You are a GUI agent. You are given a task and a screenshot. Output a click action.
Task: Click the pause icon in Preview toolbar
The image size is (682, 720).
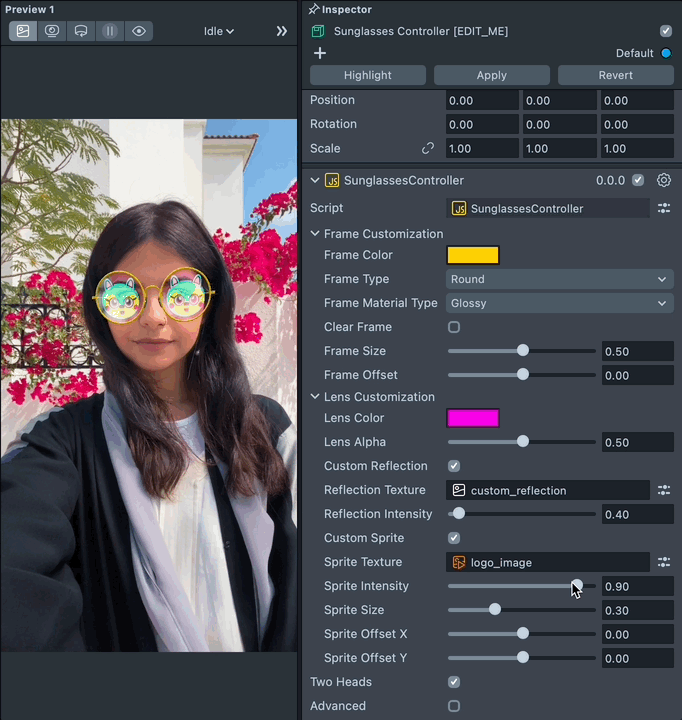tap(110, 31)
